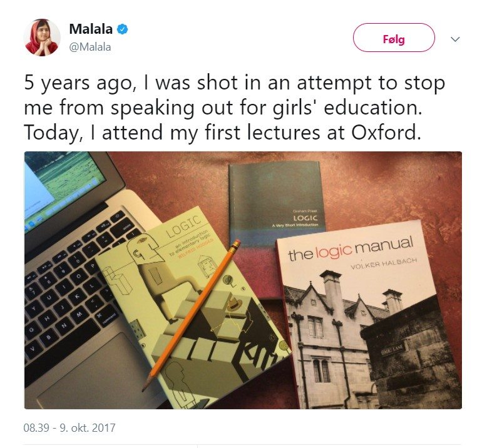
Task: Click the @Malala handle
Action: point(90,47)
